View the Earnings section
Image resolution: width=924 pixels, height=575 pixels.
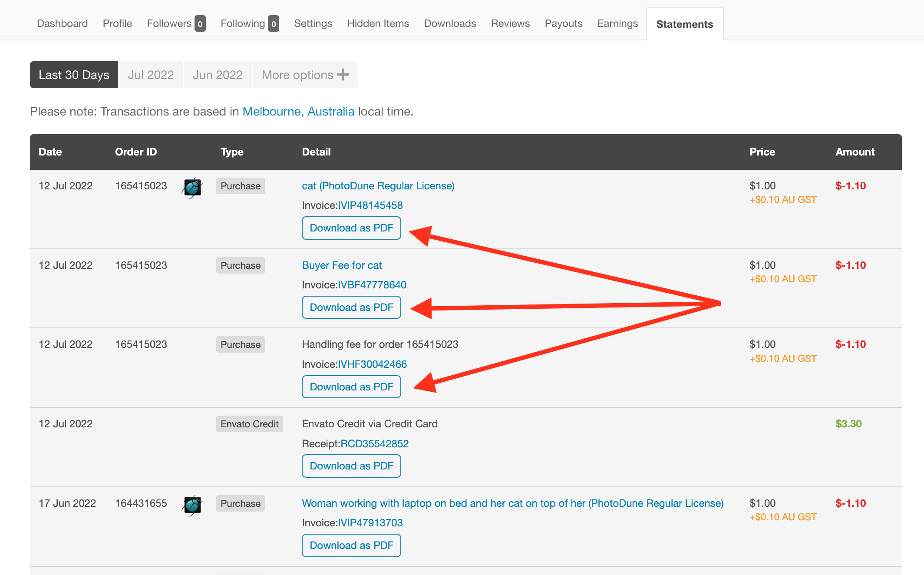click(x=617, y=23)
